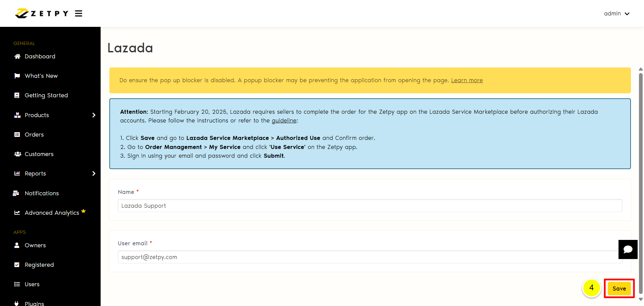644x306 pixels.
Task: Click the Name input field
Action: coord(370,206)
